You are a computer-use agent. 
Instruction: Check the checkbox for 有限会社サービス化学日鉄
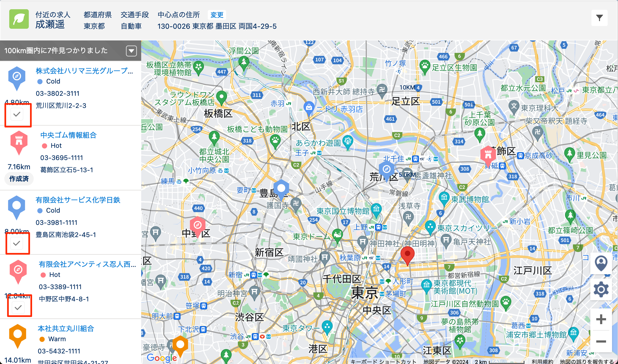coord(17,243)
